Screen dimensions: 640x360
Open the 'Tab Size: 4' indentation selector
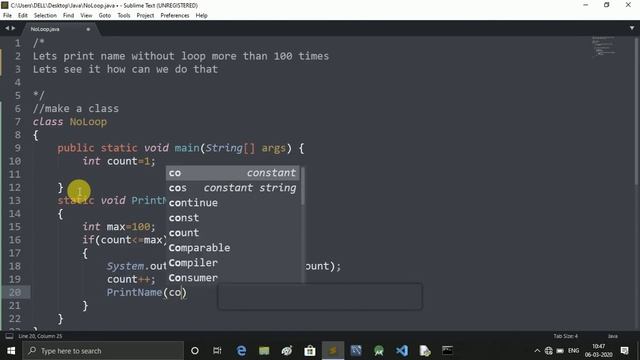[x=565, y=336]
